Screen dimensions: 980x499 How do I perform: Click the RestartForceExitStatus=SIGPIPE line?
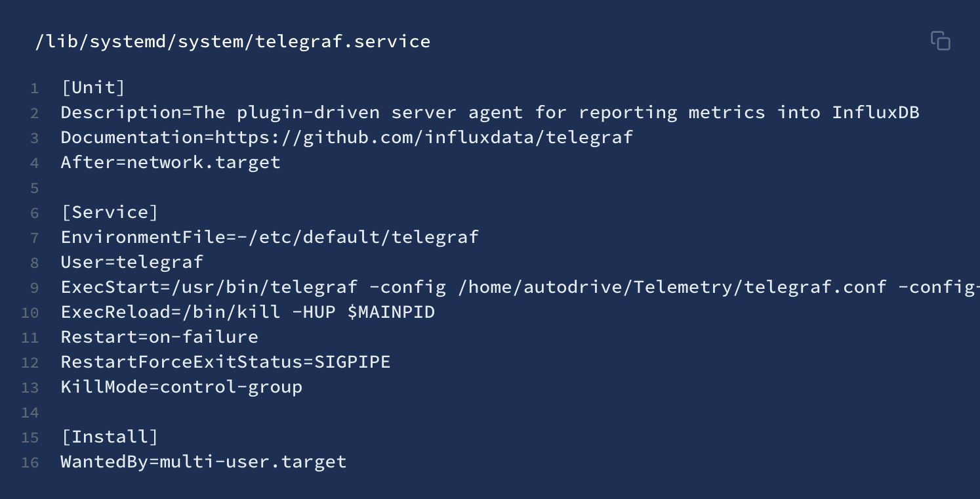pyautogui.click(x=226, y=362)
